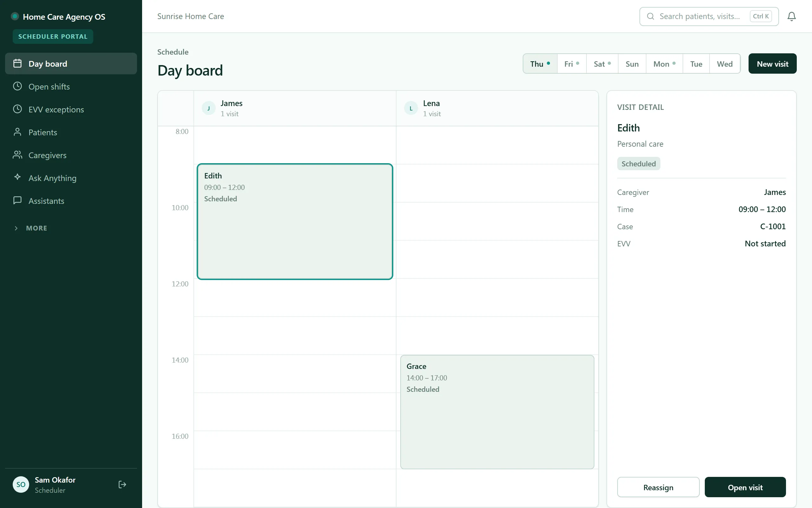812x508 pixels.
Task: Click the Scheduled status badge in Visit detail
Action: [x=638, y=164]
